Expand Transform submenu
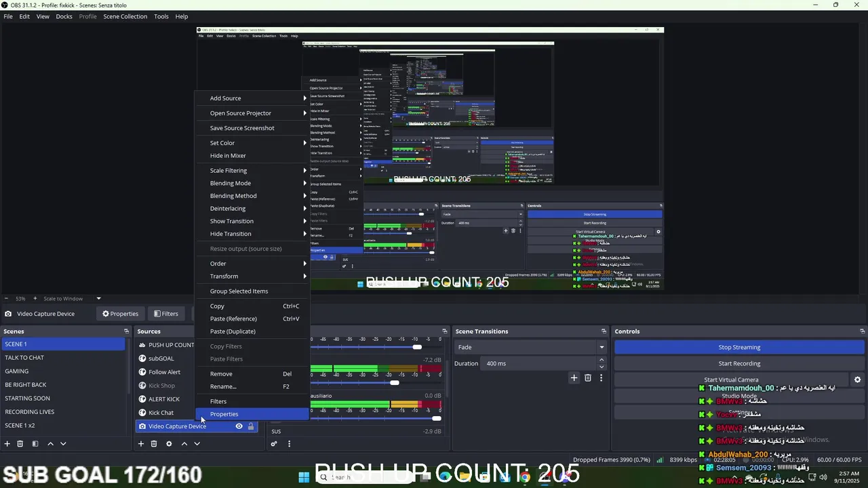The width and height of the screenshot is (868, 488). (x=252, y=277)
